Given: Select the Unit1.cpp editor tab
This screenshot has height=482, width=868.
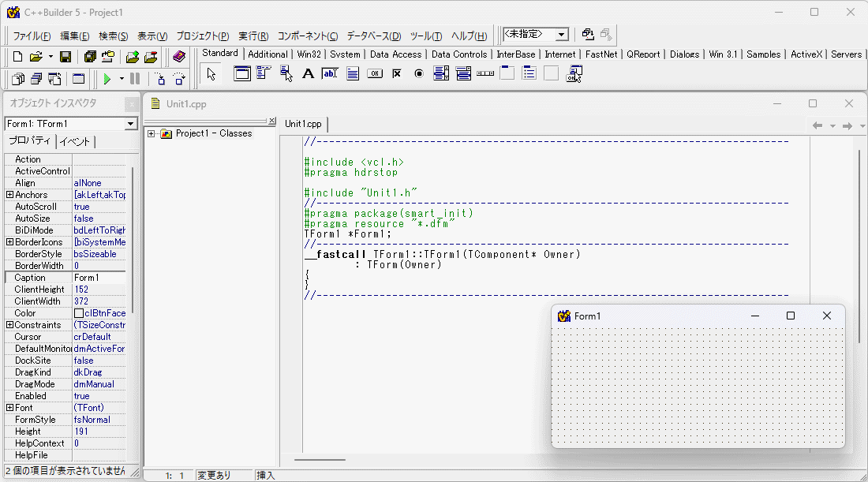Looking at the screenshot, I should point(303,124).
